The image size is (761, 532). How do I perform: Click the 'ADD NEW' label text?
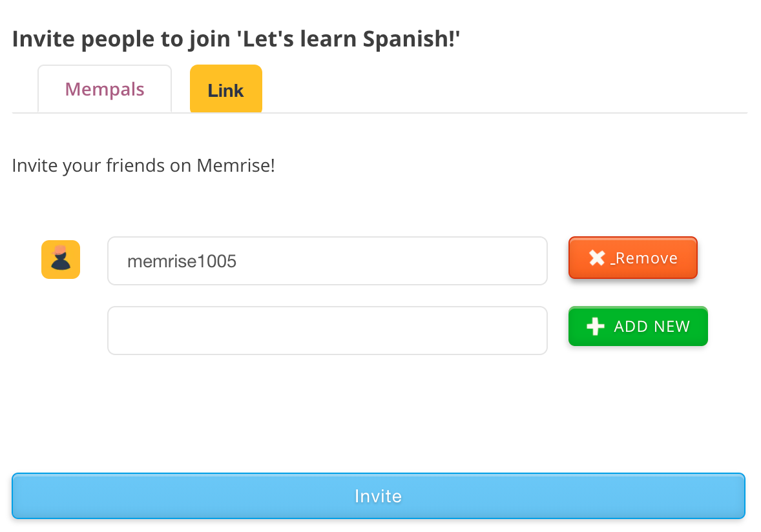tap(651, 327)
